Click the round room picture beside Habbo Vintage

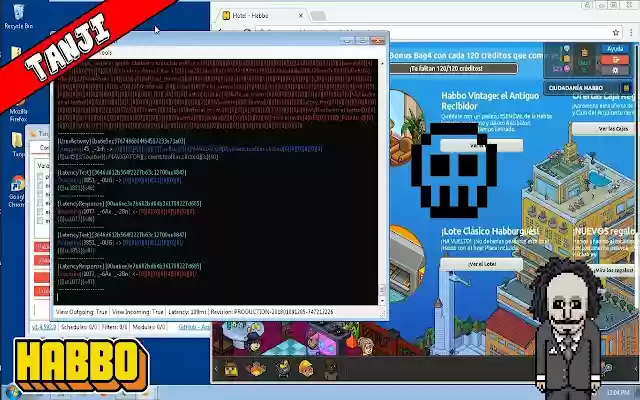(x=406, y=127)
